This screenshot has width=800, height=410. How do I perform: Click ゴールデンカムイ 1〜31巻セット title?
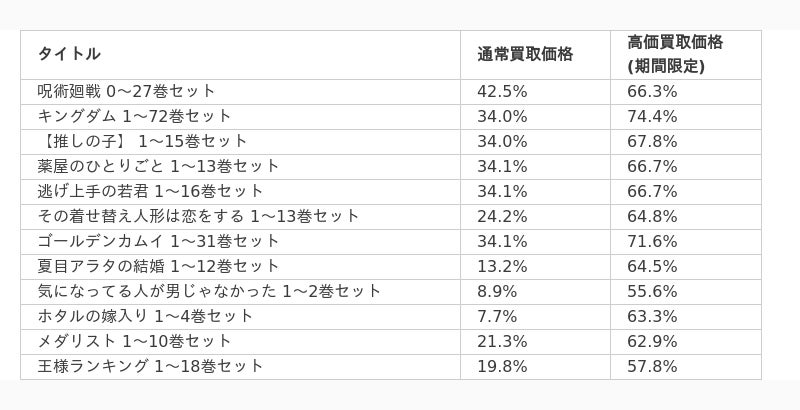[158, 242]
